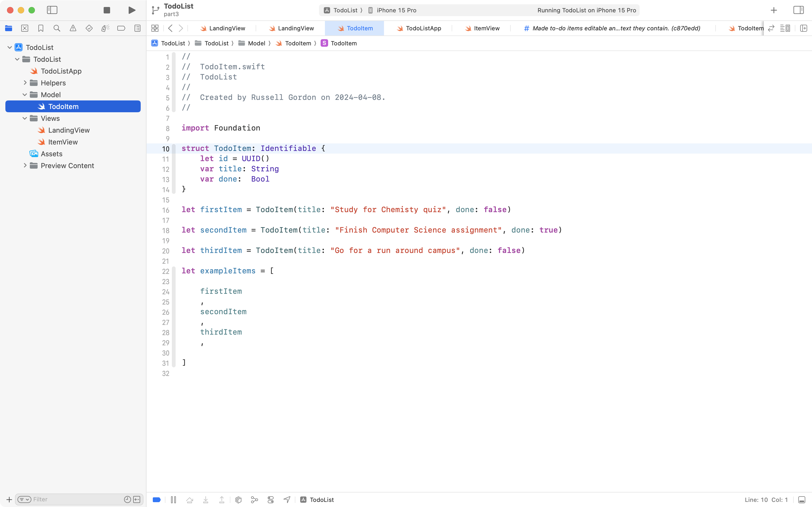Collapse the Model folder

[24, 95]
